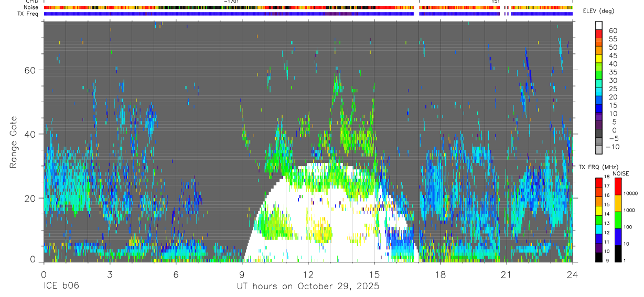644x297 pixels.
Task: Click the elevation legend value 35
Action: 612,72
